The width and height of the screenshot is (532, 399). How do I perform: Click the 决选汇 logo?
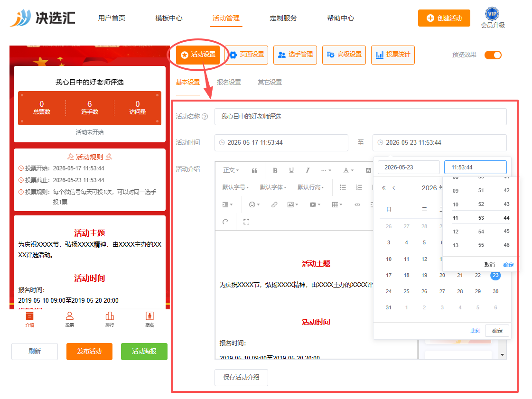click(43, 18)
